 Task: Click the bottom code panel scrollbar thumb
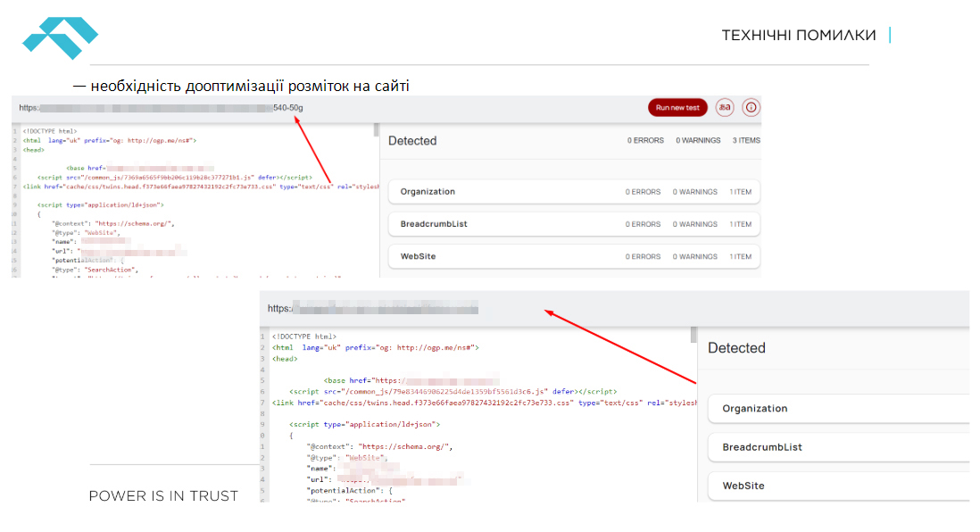693,335
